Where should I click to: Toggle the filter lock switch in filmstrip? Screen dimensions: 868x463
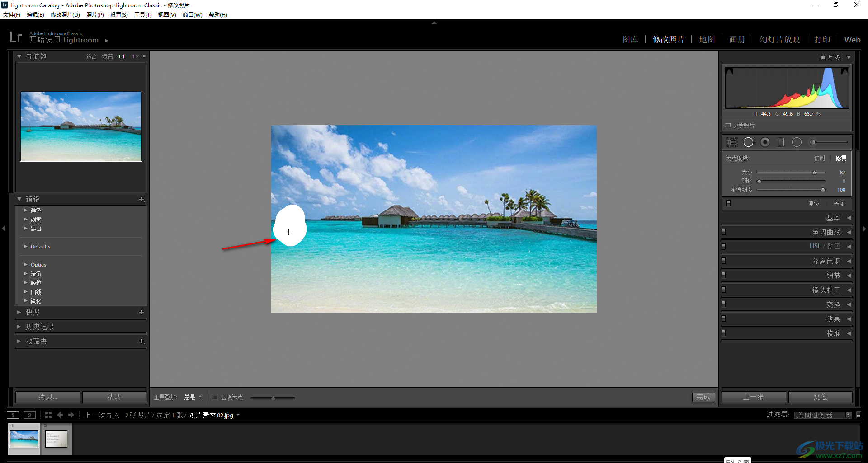coord(859,415)
